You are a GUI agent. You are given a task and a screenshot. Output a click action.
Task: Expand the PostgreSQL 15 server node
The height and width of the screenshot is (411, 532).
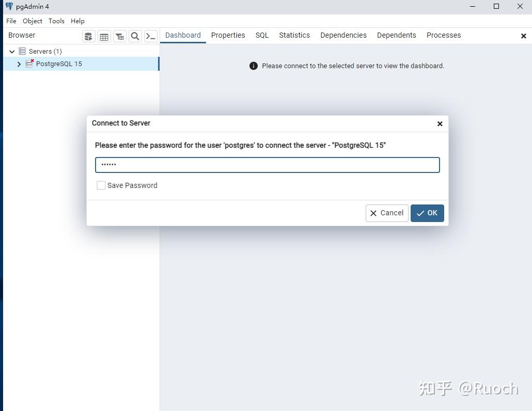[19, 64]
